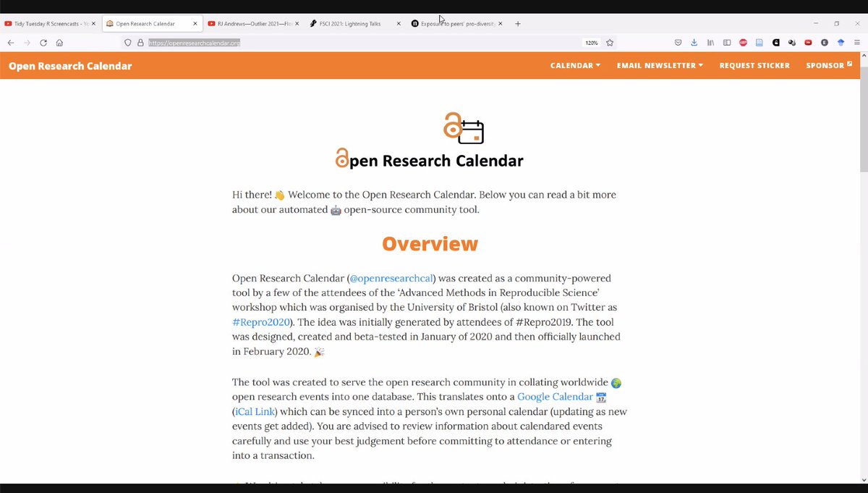
Task: Close the FSCI 2021 Lightning Talks tab
Action: click(399, 24)
